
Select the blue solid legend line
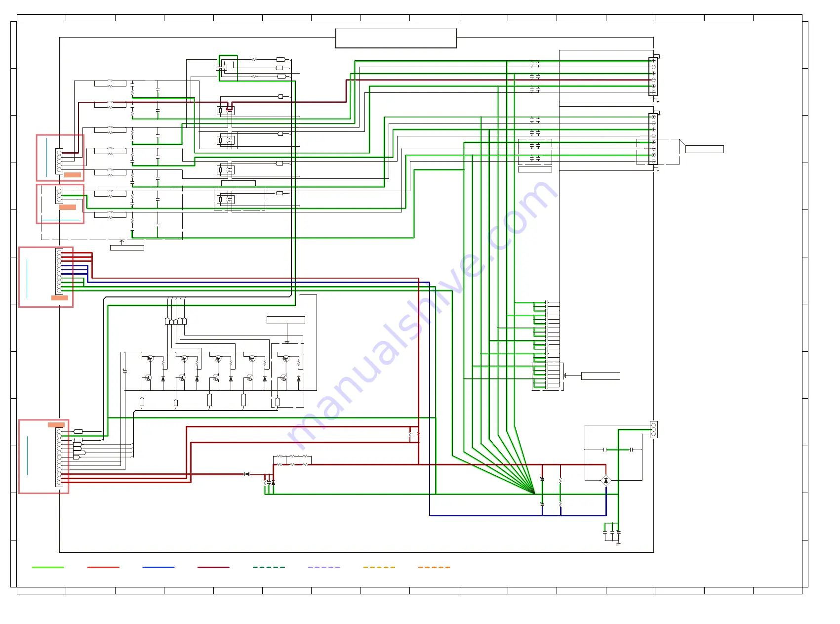click(x=159, y=567)
